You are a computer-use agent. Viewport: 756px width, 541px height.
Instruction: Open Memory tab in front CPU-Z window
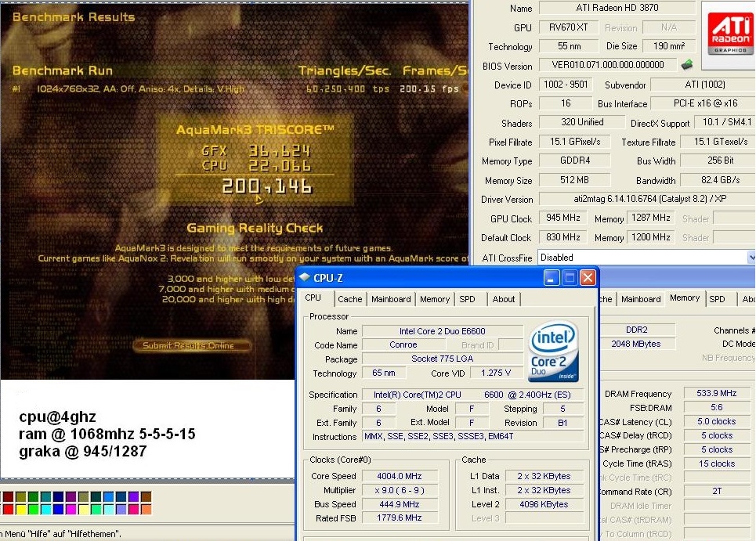435,299
